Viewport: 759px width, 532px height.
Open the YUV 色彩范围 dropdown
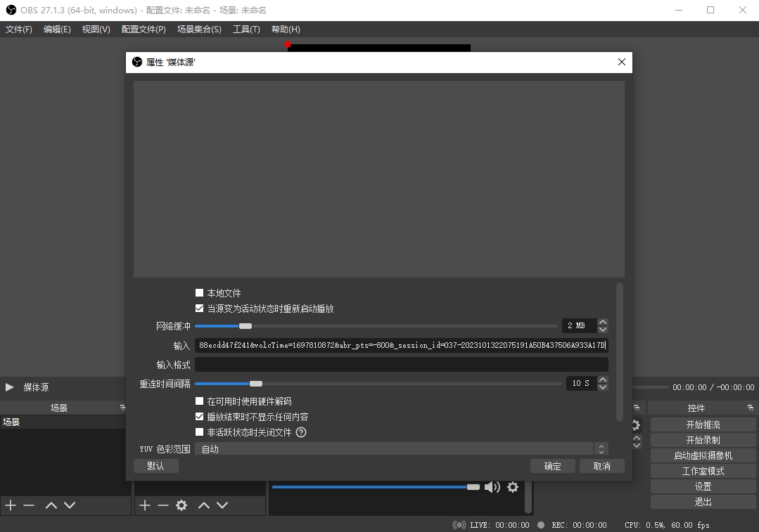tap(401, 449)
